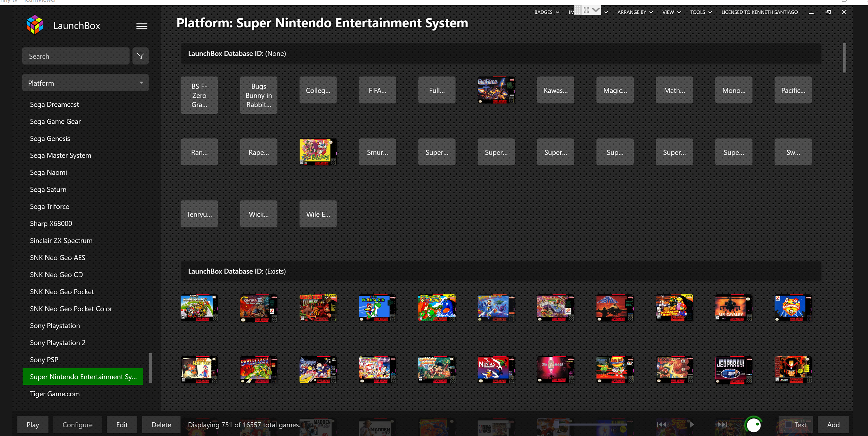Viewport: 868px width, 436px height.
Task: Select Sony PSP platform
Action: 44,359
